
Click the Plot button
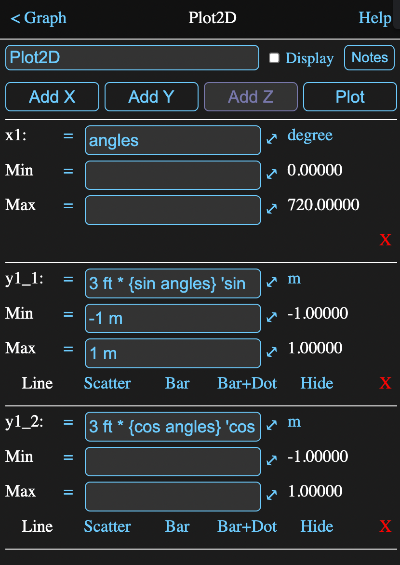pos(350,97)
